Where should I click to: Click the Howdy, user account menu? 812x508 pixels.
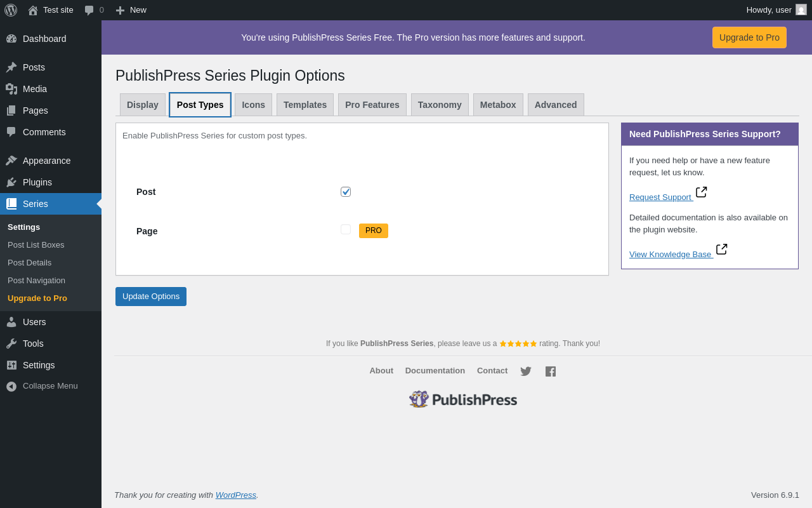tap(776, 10)
